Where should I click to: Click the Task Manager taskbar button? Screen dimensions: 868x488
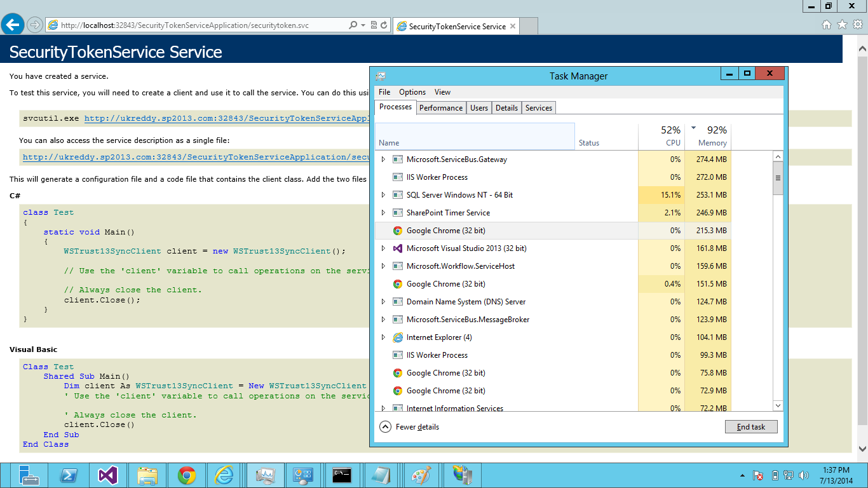[x=264, y=475]
